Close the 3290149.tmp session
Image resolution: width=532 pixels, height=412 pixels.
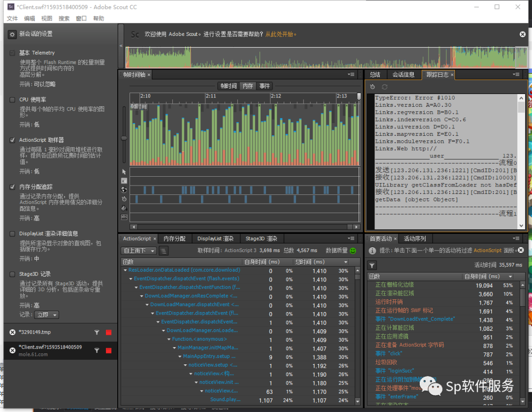pos(12,332)
